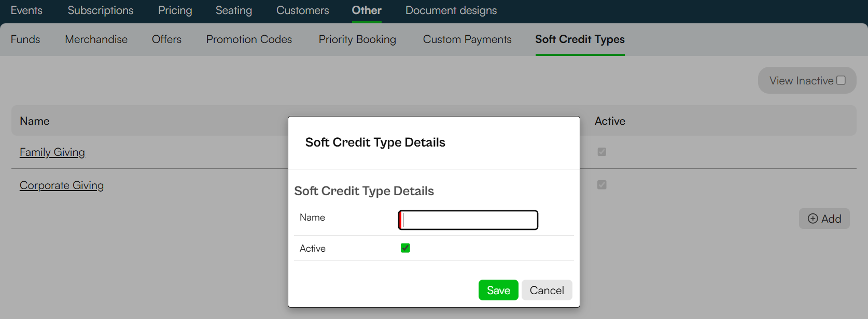The image size is (868, 319).
Task: Select the Seating menu item
Action: click(x=234, y=10)
